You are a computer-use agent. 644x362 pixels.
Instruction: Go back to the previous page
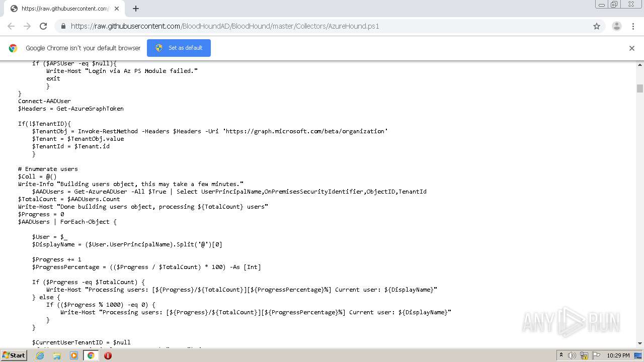pyautogui.click(x=11, y=26)
